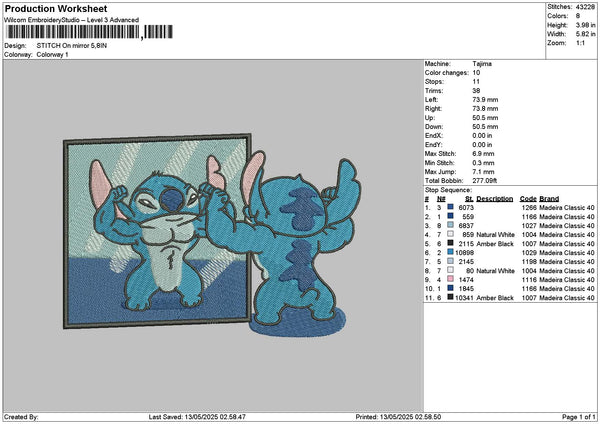Screen dimensions: 600x424
Task: Click the EndY value 0.00 in
Action: click(483, 145)
